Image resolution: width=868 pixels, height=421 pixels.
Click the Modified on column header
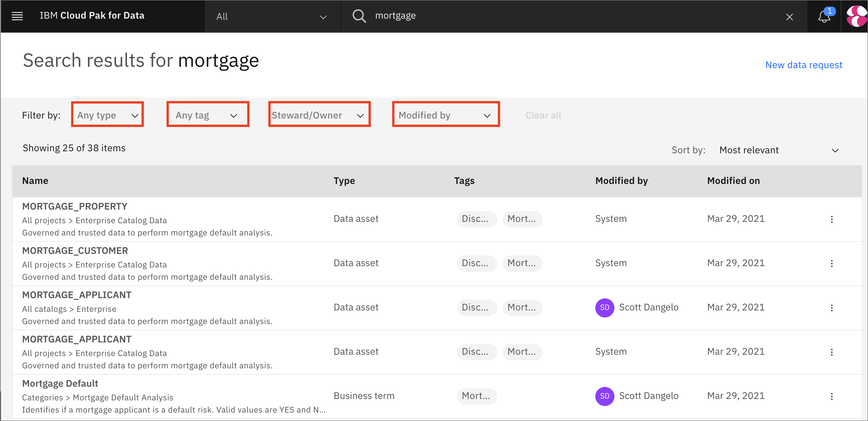[x=733, y=181]
